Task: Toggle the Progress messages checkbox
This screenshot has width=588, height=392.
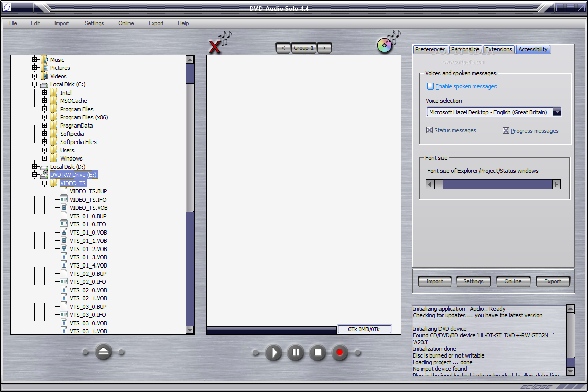Action: pyautogui.click(x=506, y=130)
